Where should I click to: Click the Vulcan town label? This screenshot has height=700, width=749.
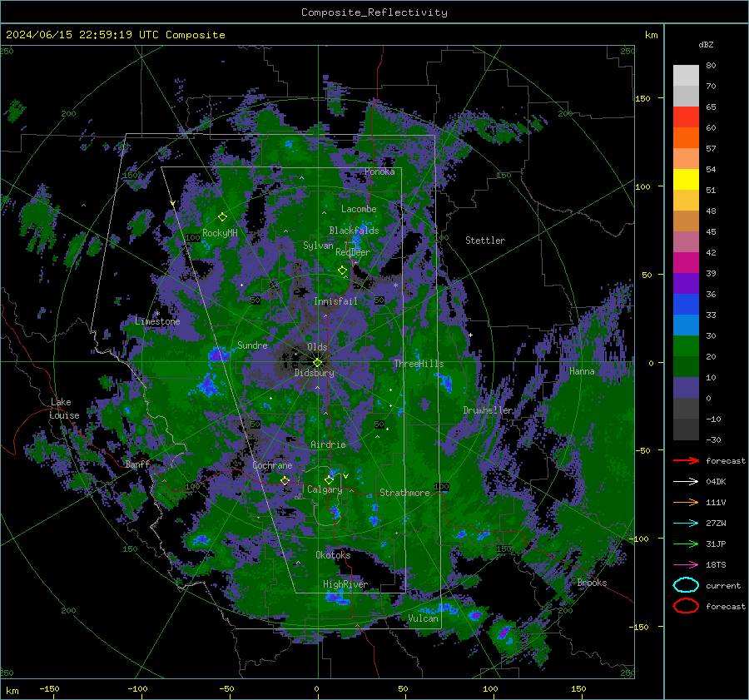coord(423,618)
